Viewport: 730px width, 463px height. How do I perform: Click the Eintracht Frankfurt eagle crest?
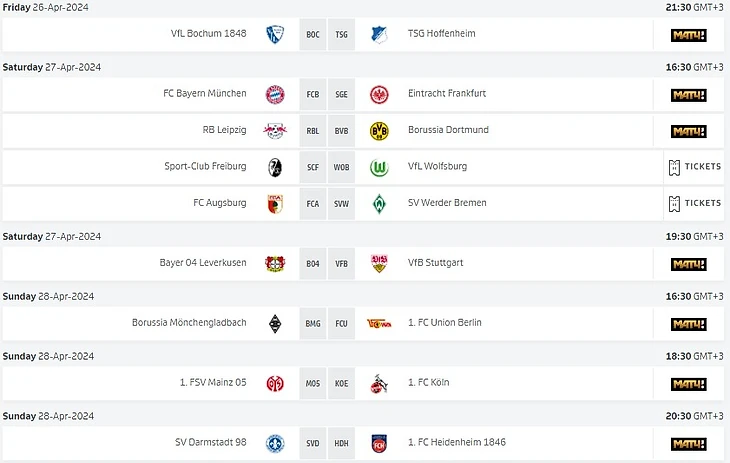379,94
